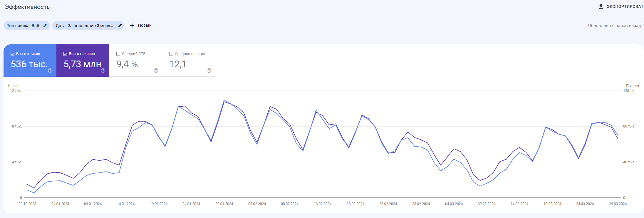This screenshot has width=644, height=218.
Task: Select the 536 тыс. clicks value
Action: click(x=29, y=64)
